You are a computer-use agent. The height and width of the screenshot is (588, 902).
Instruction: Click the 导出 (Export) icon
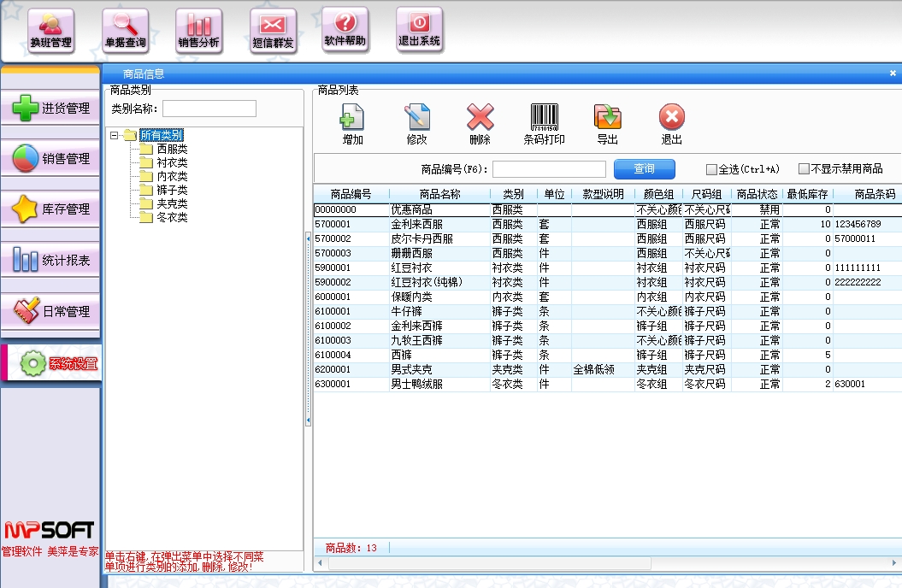[607, 124]
